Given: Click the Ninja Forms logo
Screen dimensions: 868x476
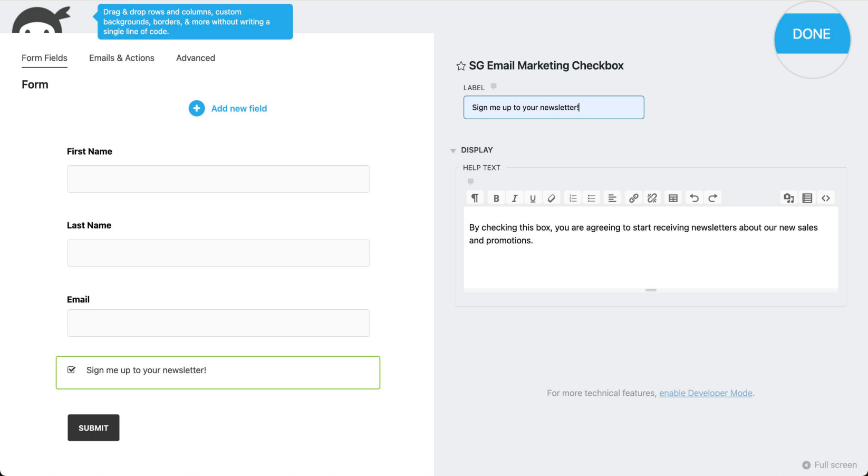Looking at the screenshot, I should pyautogui.click(x=41, y=20).
